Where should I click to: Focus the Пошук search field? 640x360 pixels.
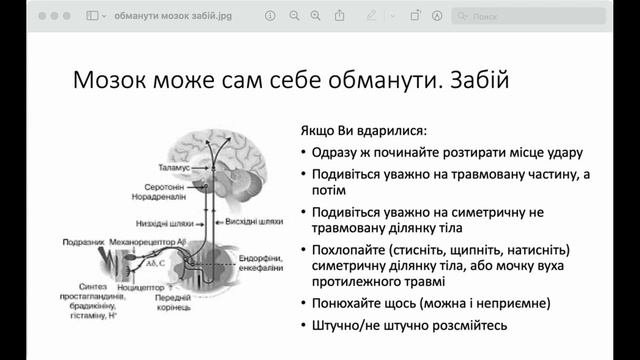coord(529,16)
